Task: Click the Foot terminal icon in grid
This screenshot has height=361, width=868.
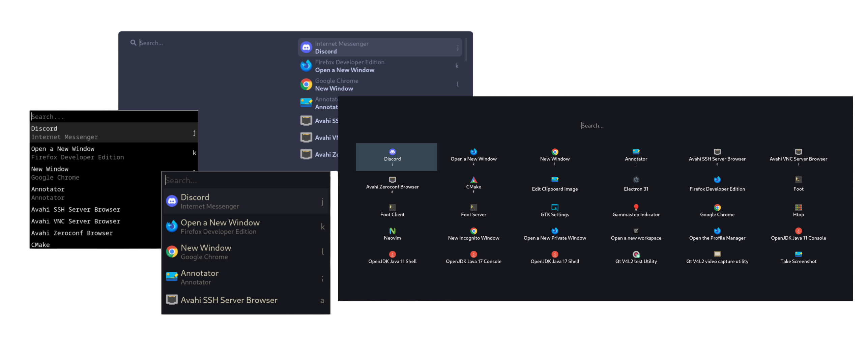Action: [x=798, y=180]
